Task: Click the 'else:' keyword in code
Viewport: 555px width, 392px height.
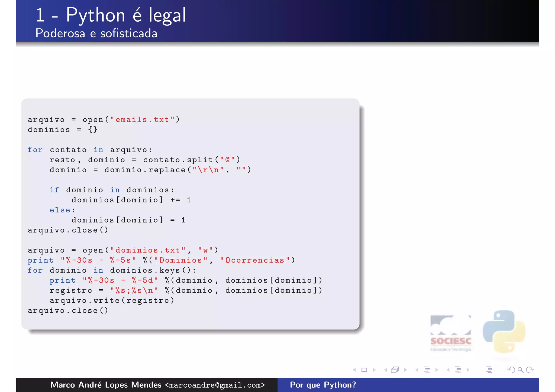Action: 63,210
